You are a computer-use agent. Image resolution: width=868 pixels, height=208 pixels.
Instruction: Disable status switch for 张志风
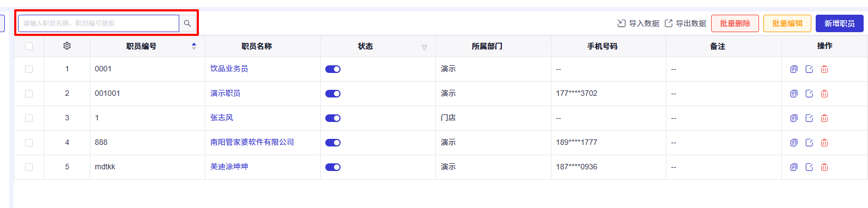(x=333, y=118)
